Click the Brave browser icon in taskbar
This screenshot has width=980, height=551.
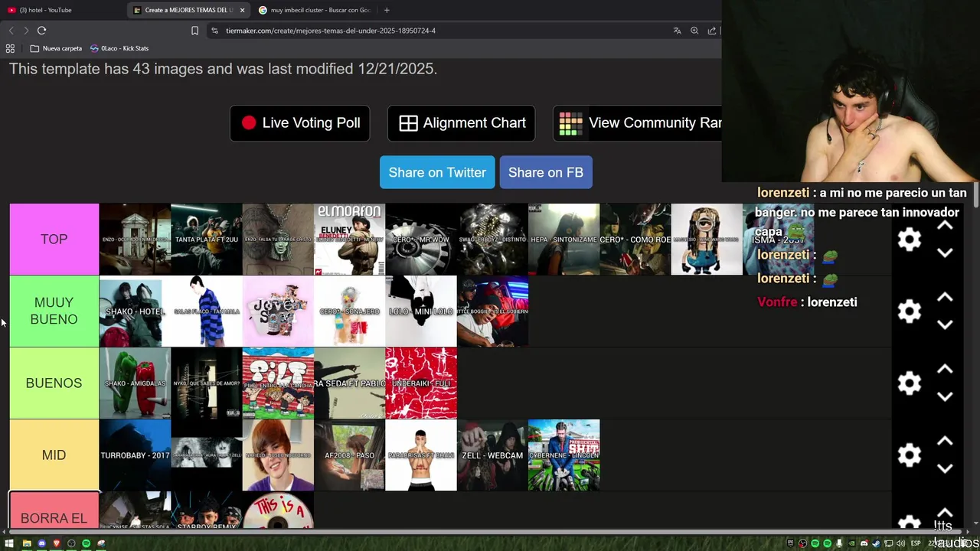[x=56, y=543]
